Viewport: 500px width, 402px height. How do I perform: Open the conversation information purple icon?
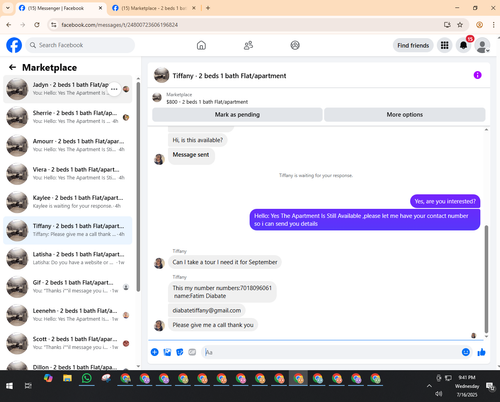pyautogui.click(x=477, y=75)
